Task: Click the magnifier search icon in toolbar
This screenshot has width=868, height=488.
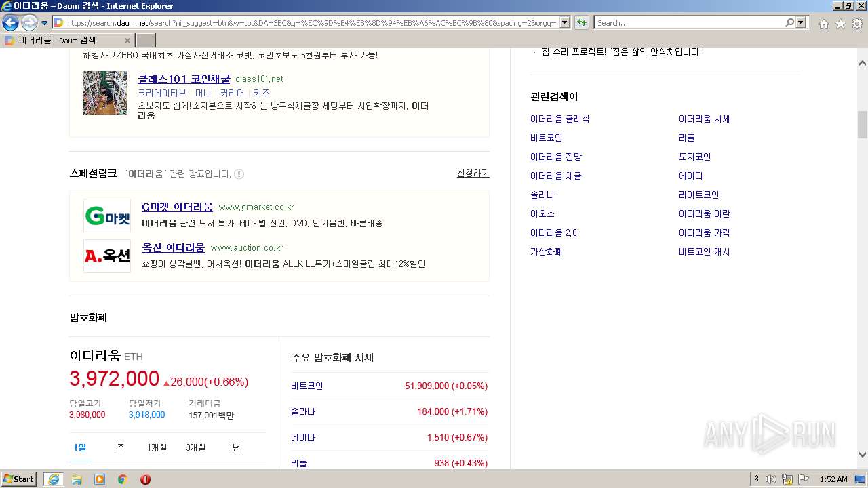Action: [789, 23]
